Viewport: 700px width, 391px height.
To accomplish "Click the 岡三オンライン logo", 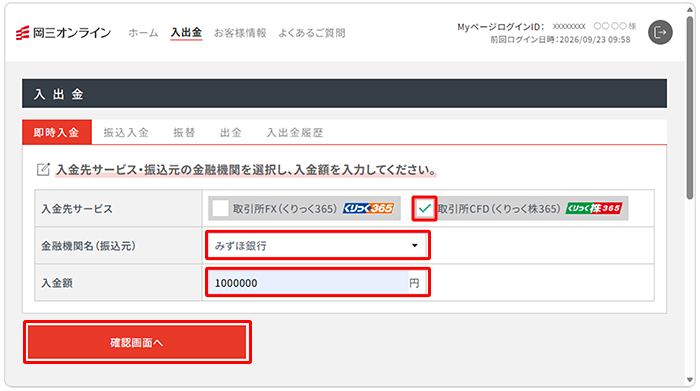I will click(x=63, y=33).
